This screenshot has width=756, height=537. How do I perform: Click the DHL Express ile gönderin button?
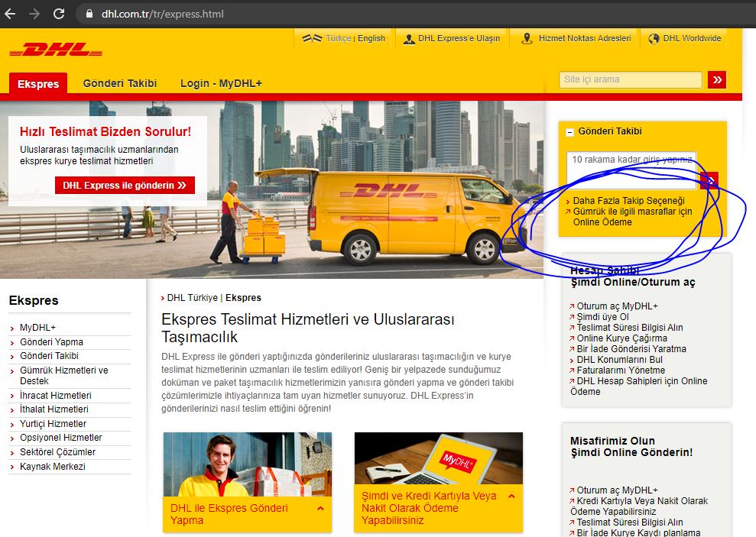pos(125,186)
